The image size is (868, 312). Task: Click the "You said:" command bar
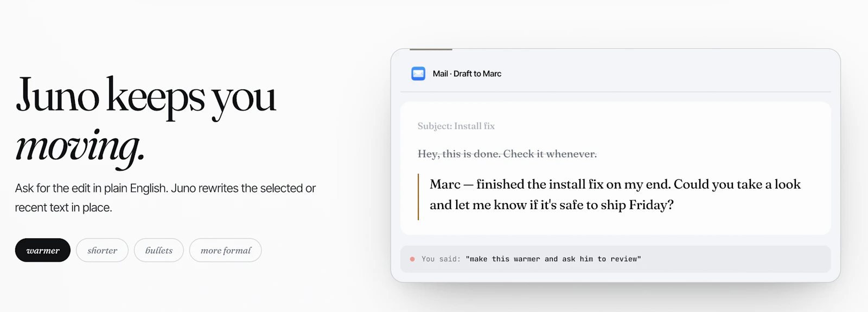tap(616, 259)
